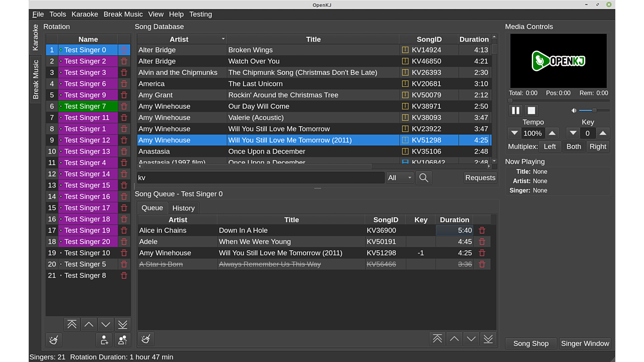644x362 pixels.
Task: Open the Requests dialog
Action: pos(480,178)
